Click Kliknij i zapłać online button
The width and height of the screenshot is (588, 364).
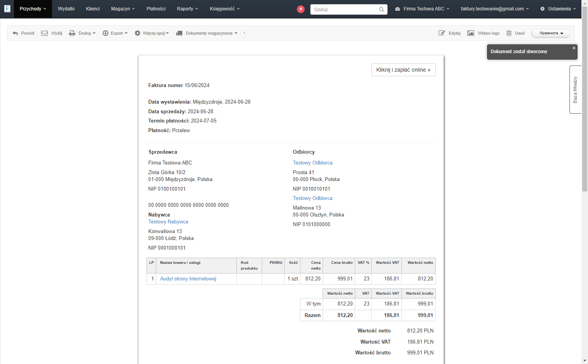click(403, 70)
